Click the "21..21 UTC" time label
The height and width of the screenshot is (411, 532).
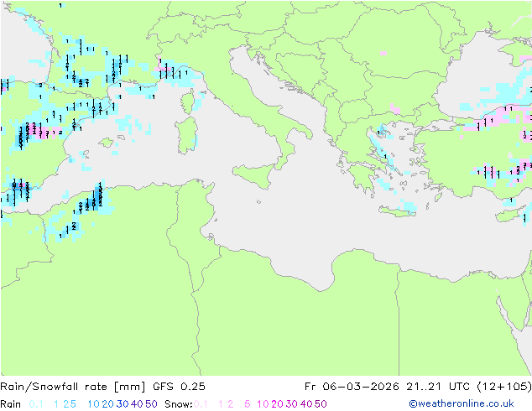tap(438, 387)
